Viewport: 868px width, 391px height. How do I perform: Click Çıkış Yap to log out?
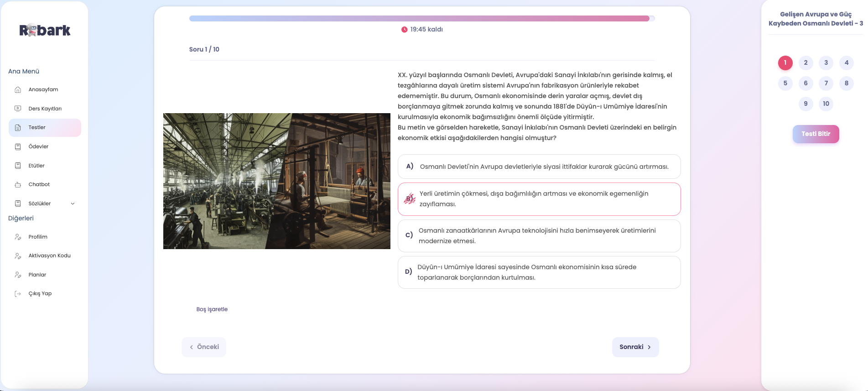45,294
